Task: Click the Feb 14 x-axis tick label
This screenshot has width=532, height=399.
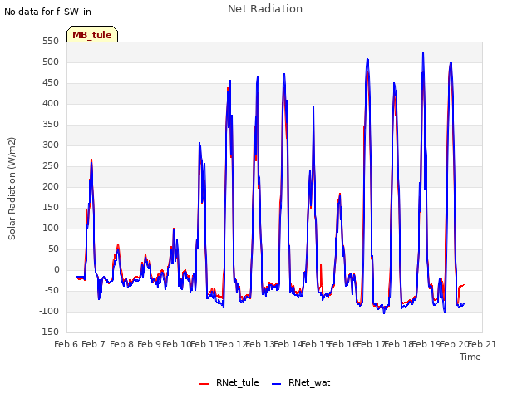Action: click(288, 344)
